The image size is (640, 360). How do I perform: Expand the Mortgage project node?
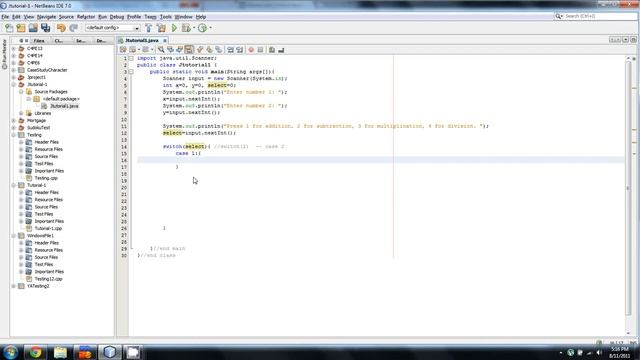point(13,120)
